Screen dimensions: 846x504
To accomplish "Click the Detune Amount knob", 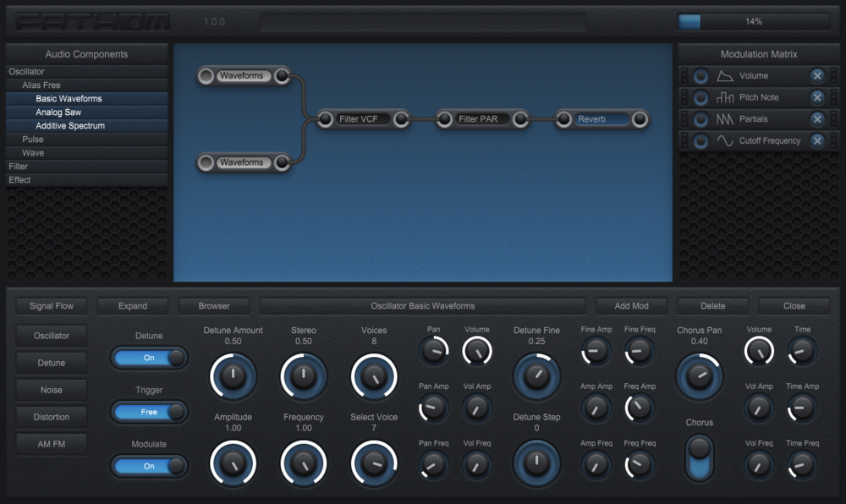I will coord(233,376).
